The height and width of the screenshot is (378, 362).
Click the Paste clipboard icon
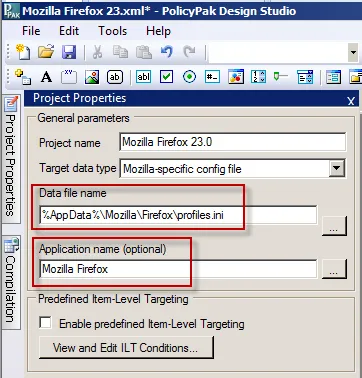(144, 52)
